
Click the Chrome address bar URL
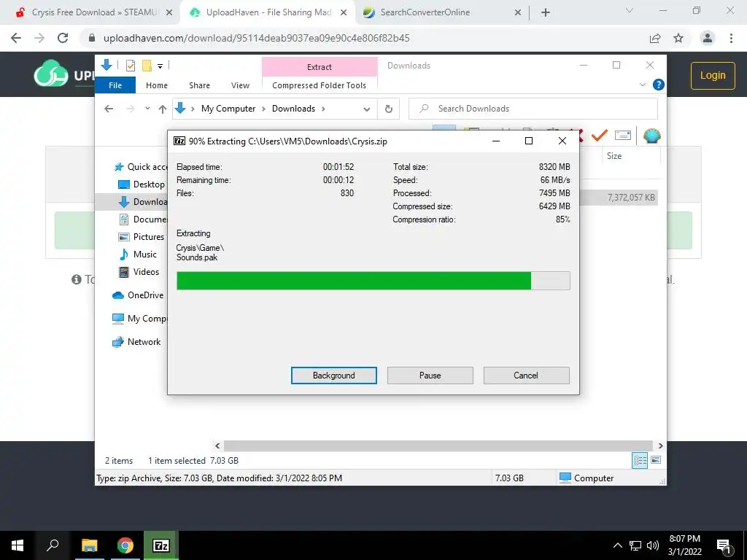(256, 38)
